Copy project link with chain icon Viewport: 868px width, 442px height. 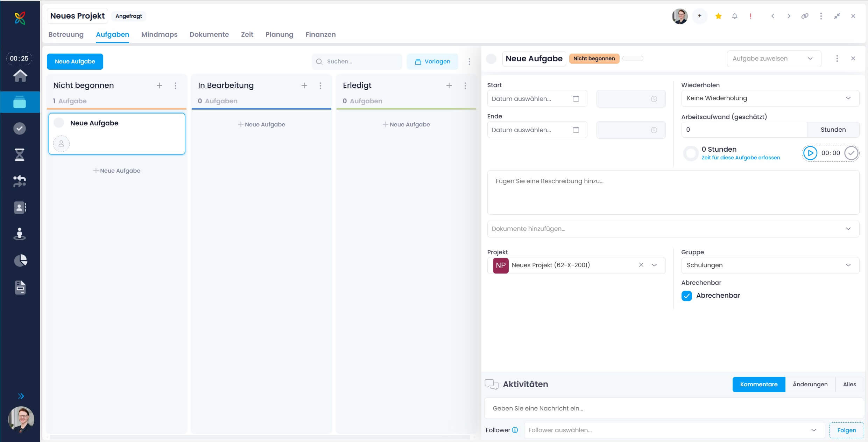tap(805, 16)
